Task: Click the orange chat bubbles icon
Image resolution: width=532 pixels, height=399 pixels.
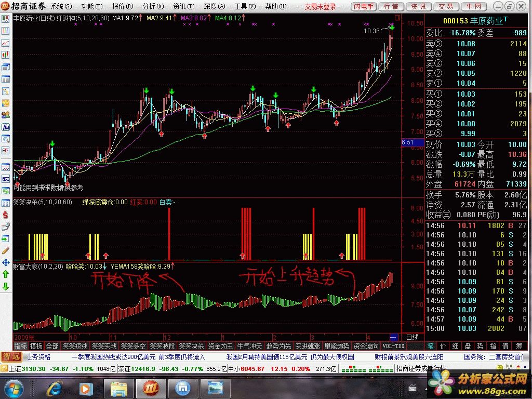Action: pos(5,103)
